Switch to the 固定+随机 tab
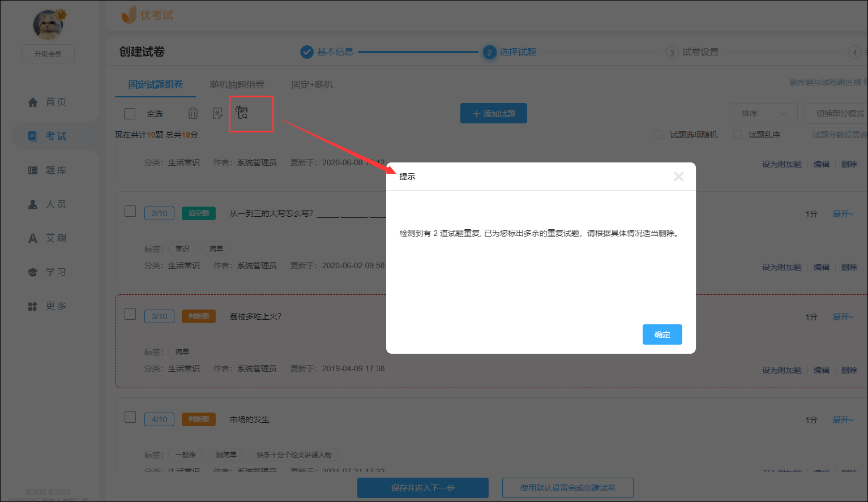The width and height of the screenshot is (868, 502). [x=312, y=84]
